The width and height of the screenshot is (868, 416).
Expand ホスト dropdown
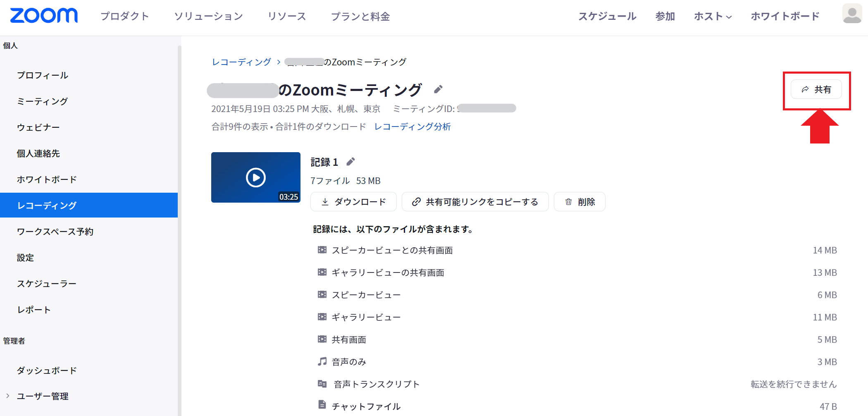point(713,16)
